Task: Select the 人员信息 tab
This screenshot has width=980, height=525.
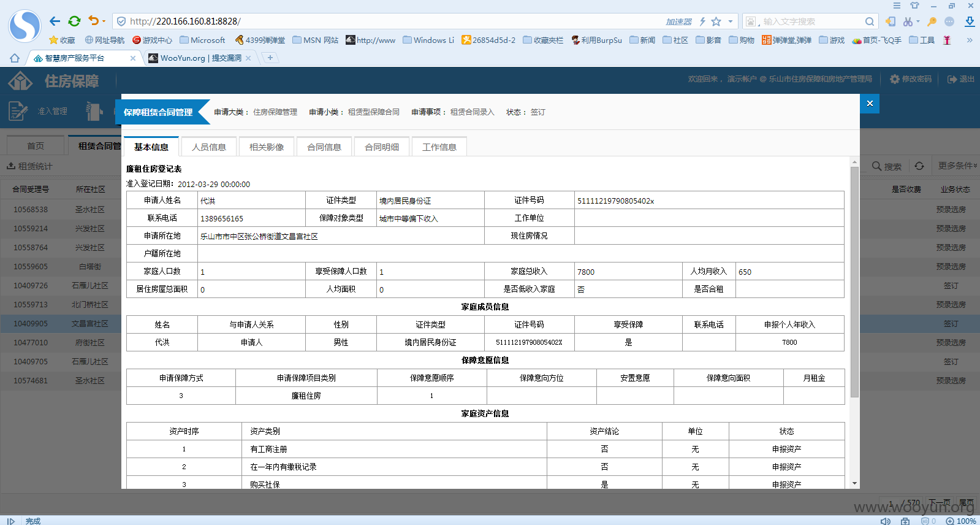Action: tap(209, 147)
